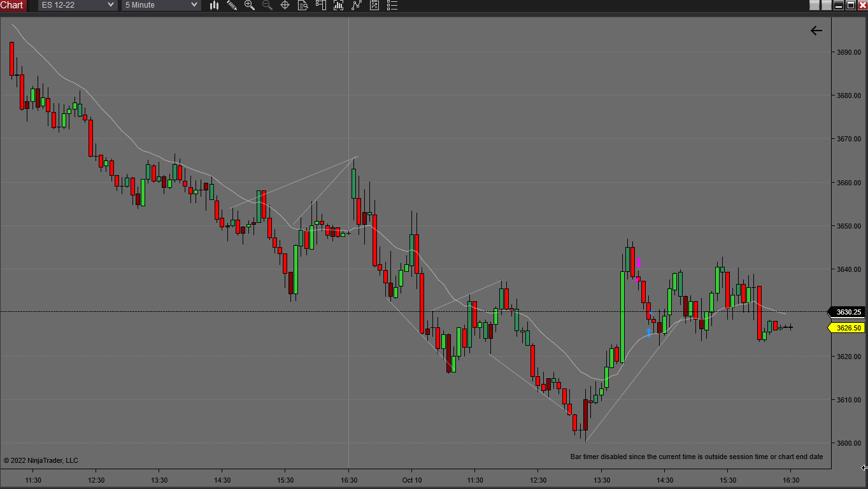Click the Oct 10 date label

412,480
